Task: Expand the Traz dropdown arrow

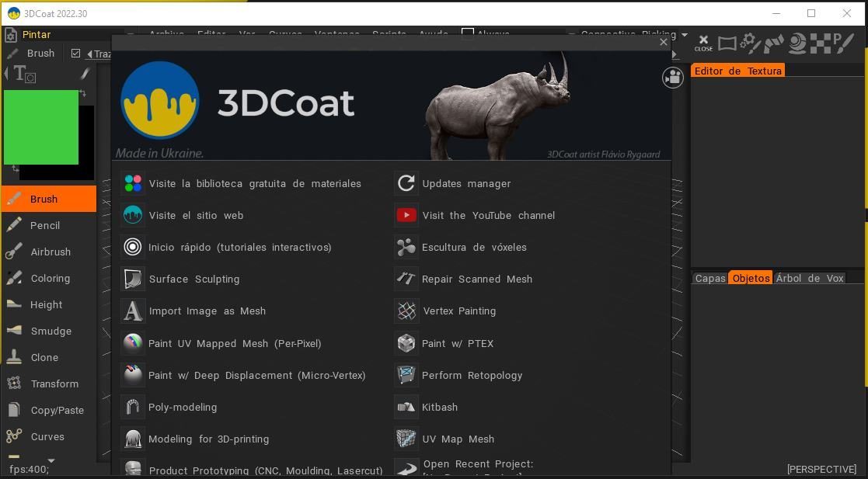Action: pyautogui.click(x=89, y=54)
